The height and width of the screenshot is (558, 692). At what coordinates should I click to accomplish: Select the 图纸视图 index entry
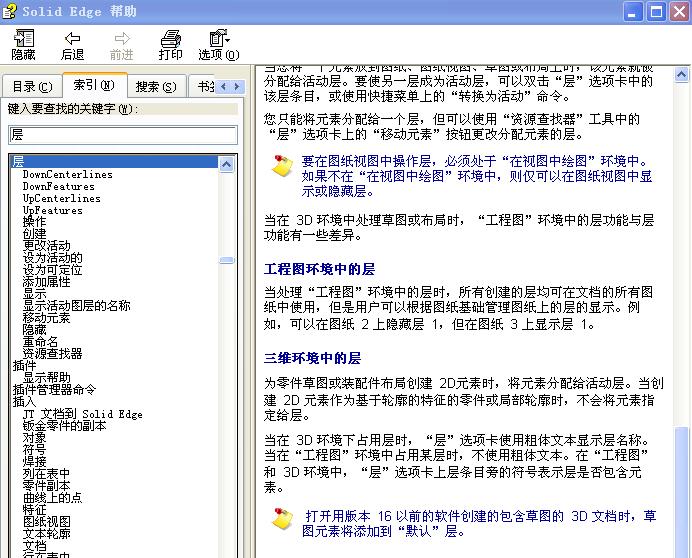pyautogui.click(x=46, y=522)
